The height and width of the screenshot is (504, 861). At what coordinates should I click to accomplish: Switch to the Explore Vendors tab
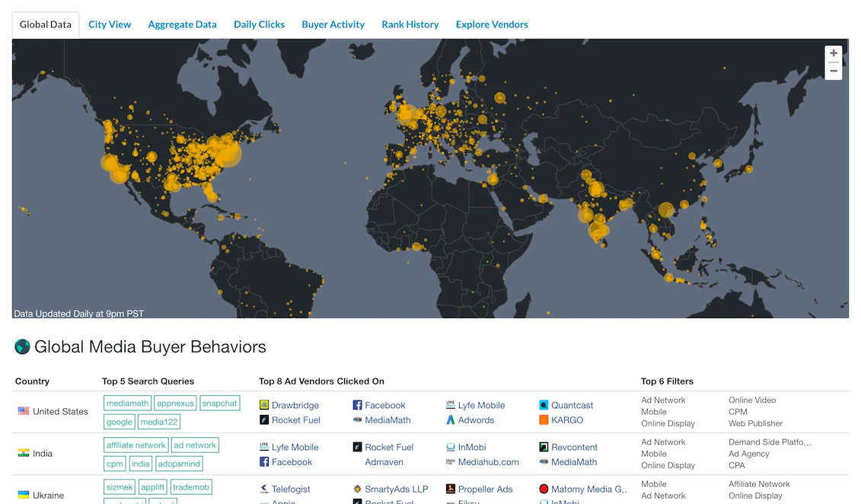[x=491, y=24]
